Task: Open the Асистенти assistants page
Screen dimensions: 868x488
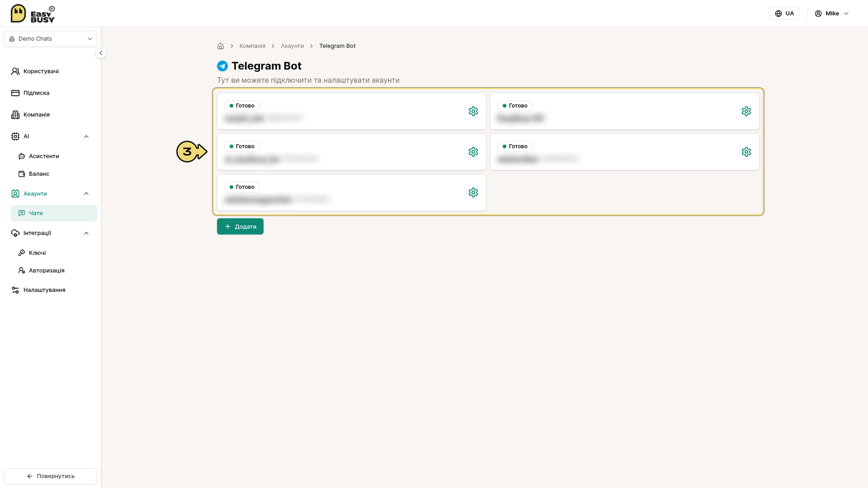Action: point(54,156)
